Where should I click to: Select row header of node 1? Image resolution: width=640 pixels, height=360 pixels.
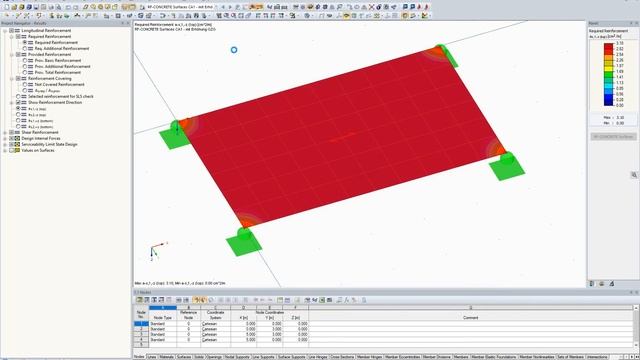tap(141, 324)
